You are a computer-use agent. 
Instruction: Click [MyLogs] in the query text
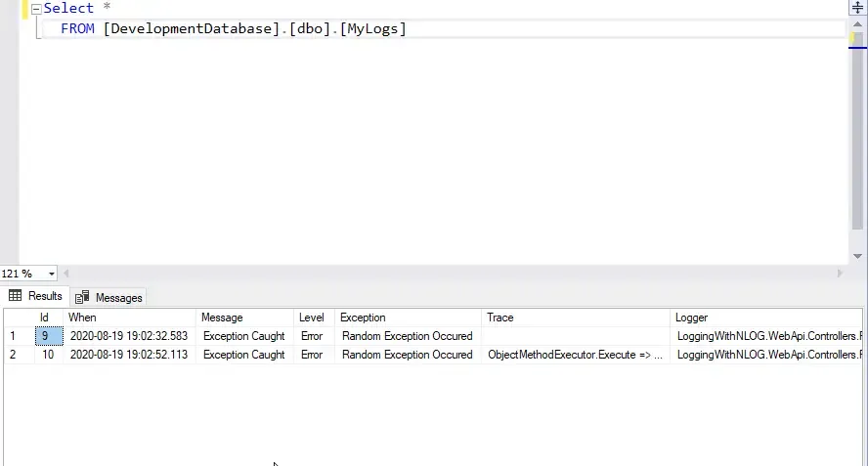point(373,28)
